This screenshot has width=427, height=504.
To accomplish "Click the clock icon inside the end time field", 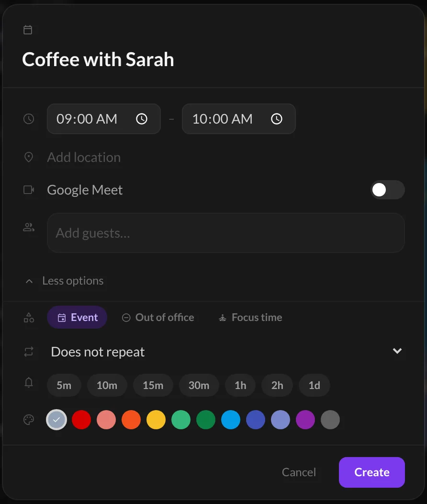I will point(277,119).
